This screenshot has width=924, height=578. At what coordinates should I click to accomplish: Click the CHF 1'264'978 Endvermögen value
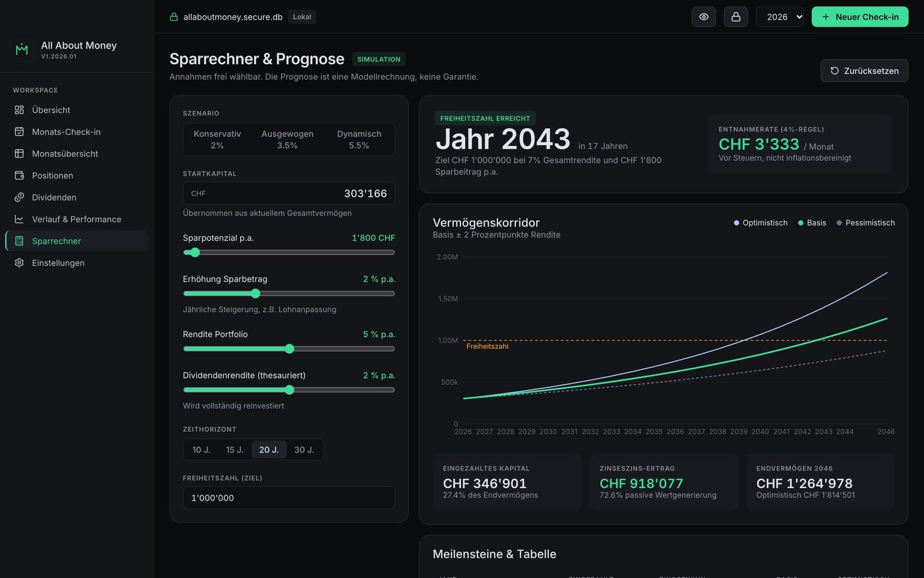point(804,483)
